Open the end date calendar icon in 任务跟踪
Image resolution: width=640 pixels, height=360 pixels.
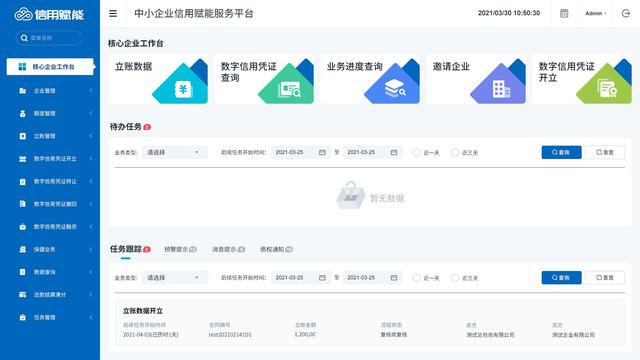[394, 278]
